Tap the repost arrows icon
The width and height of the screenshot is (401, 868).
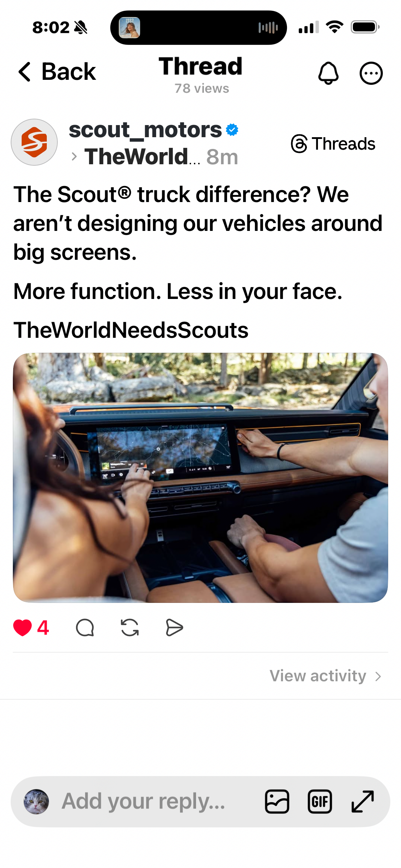click(130, 627)
